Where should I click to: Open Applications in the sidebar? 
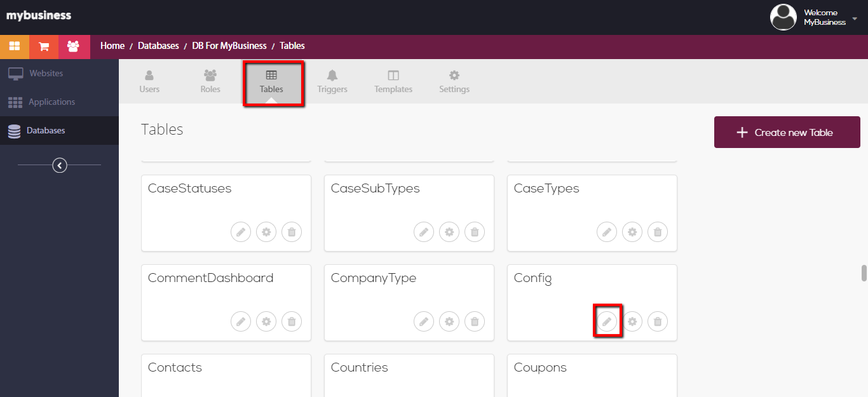[x=59, y=102]
